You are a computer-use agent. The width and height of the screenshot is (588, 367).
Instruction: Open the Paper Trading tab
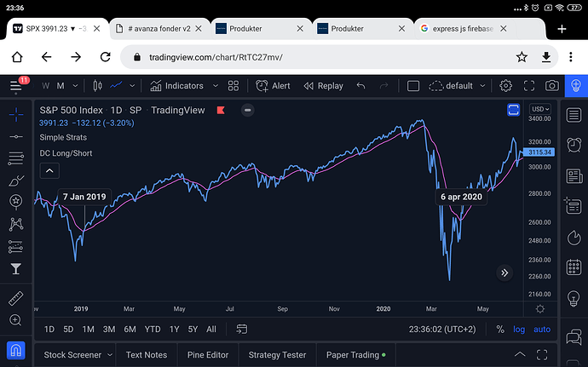(356, 354)
